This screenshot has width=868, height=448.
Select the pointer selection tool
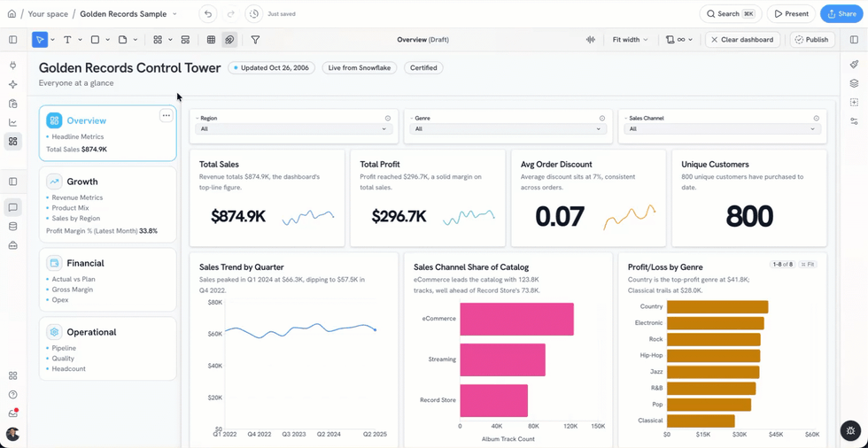coord(40,40)
